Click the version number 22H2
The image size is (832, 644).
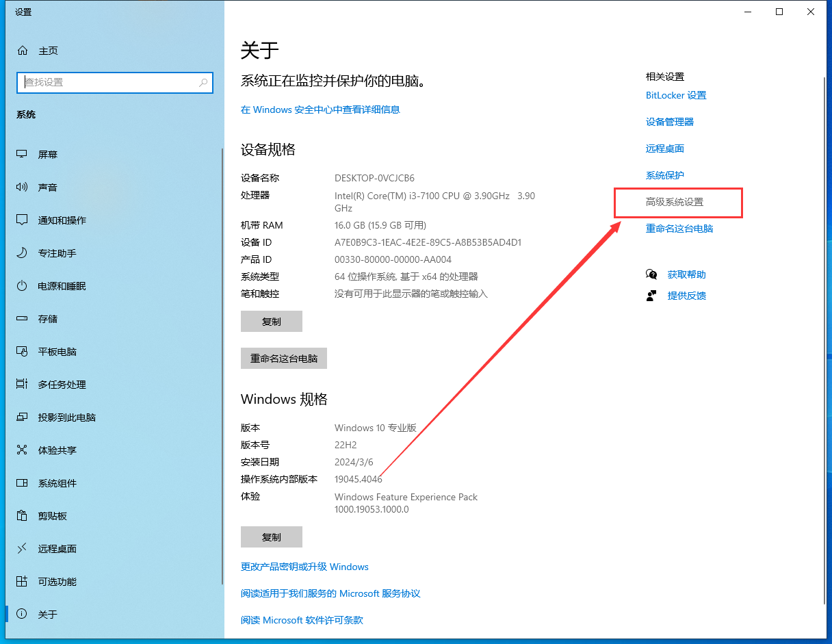(x=346, y=445)
